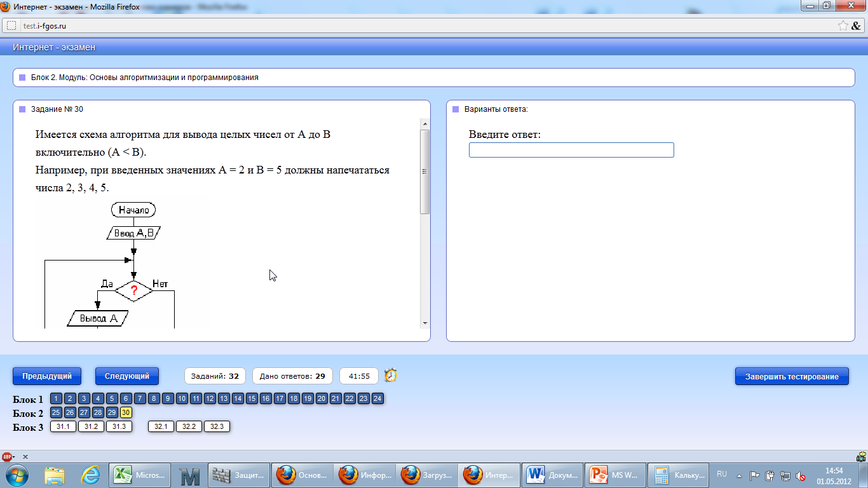Viewport: 868px width, 488px height.
Task: Click the alarm clock timer icon
Action: click(x=391, y=376)
